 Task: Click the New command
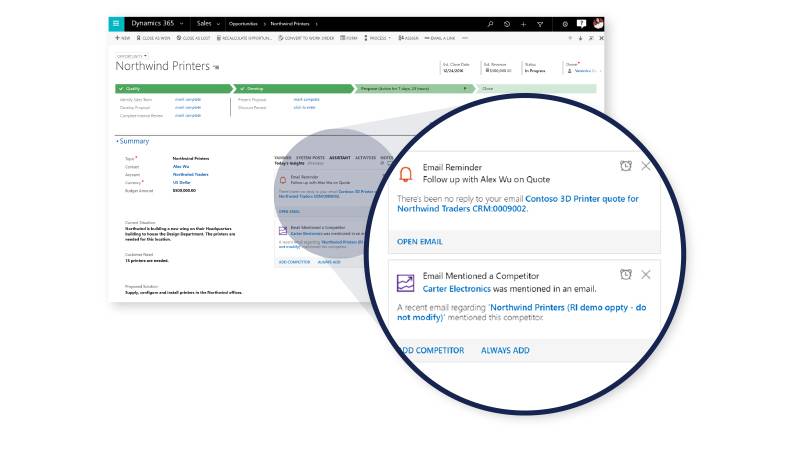coord(122,38)
